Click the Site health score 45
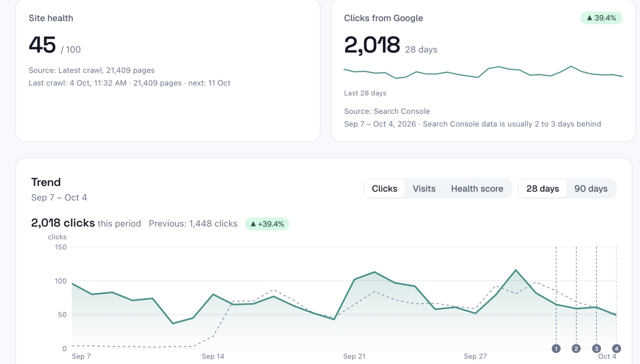The image size is (640, 364). tap(43, 45)
